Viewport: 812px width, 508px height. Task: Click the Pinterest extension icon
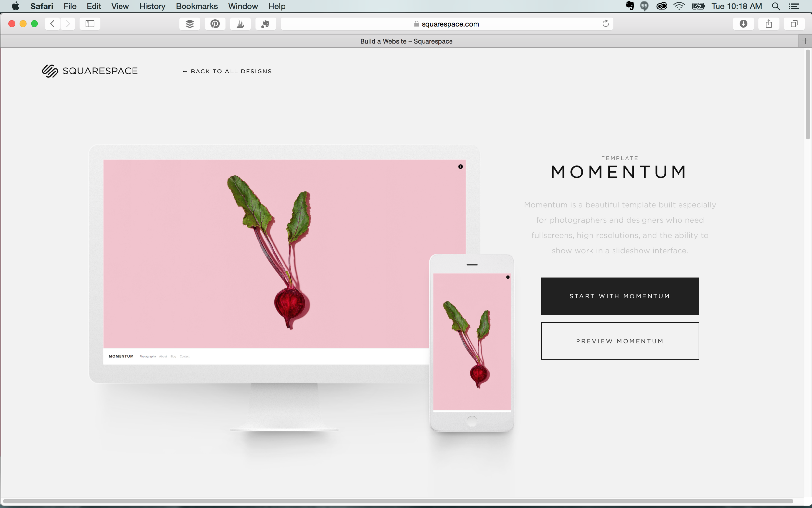click(215, 23)
